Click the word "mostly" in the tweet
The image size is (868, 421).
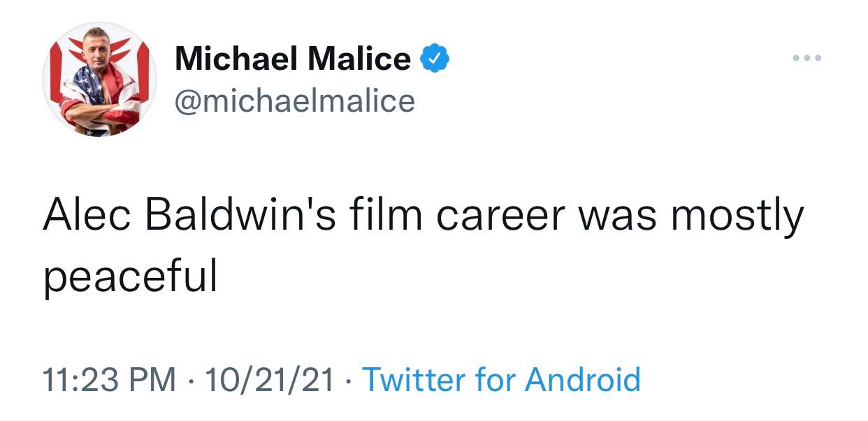(737, 216)
